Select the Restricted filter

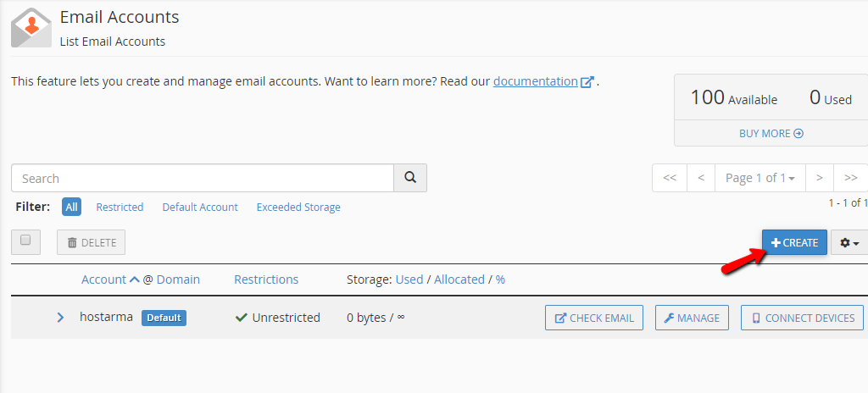[120, 208]
